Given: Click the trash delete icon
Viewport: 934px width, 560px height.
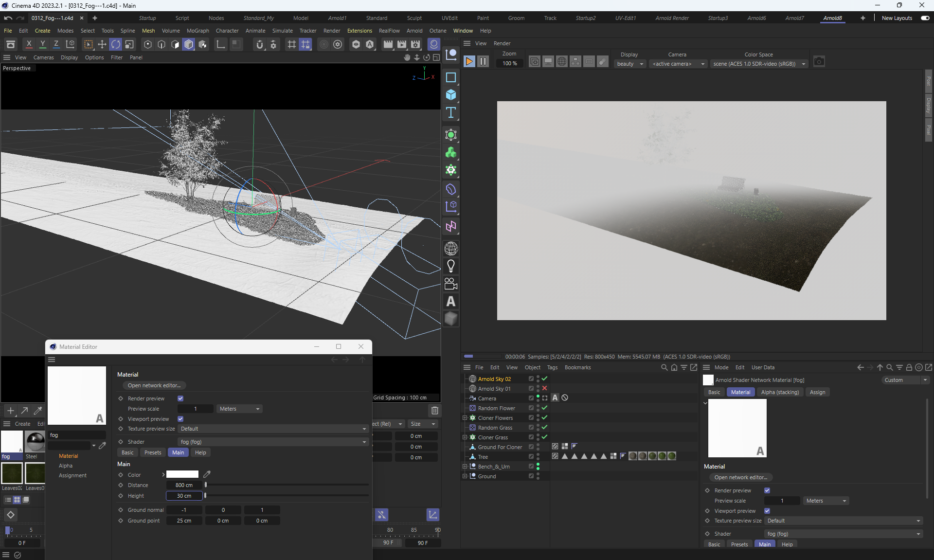Looking at the screenshot, I should pos(435,411).
